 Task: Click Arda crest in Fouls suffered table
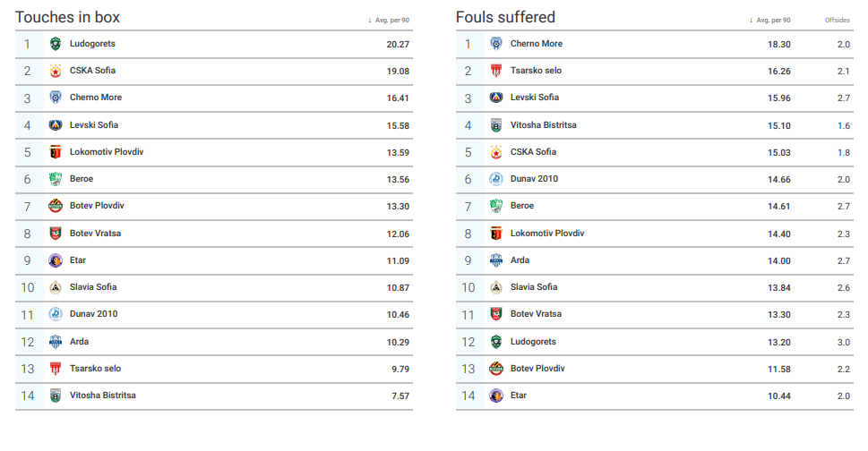click(x=496, y=260)
